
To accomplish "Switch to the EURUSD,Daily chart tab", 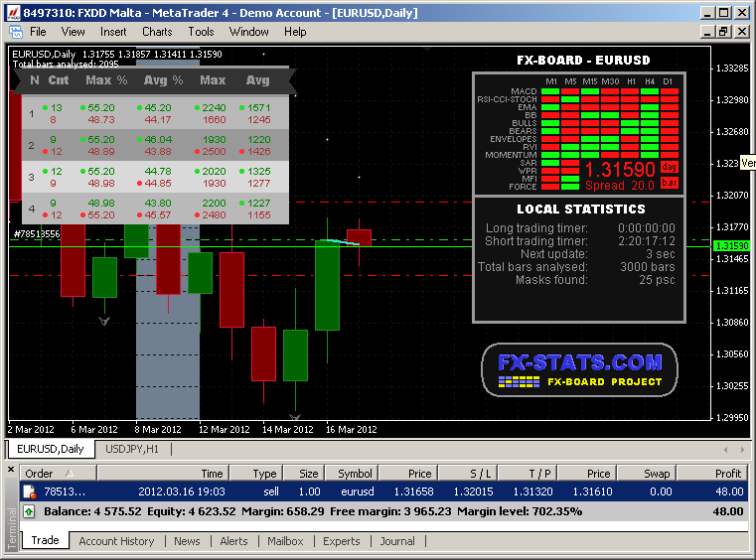I will point(50,449).
